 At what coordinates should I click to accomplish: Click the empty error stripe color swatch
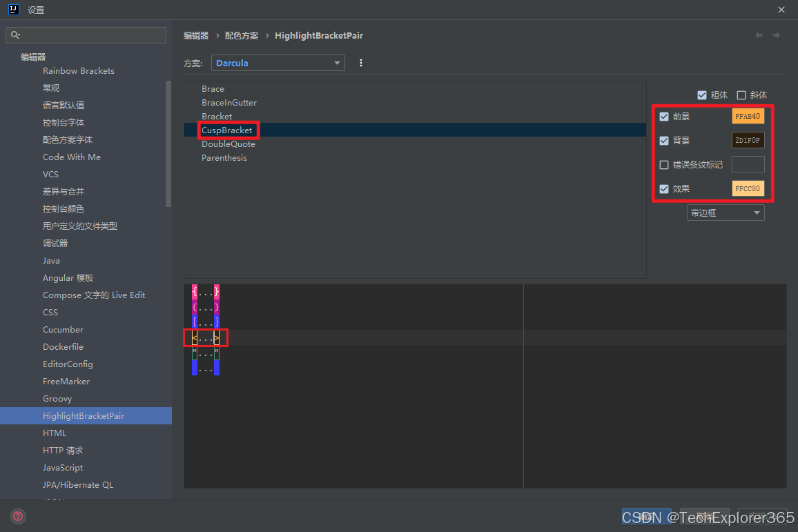coord(748,164)
